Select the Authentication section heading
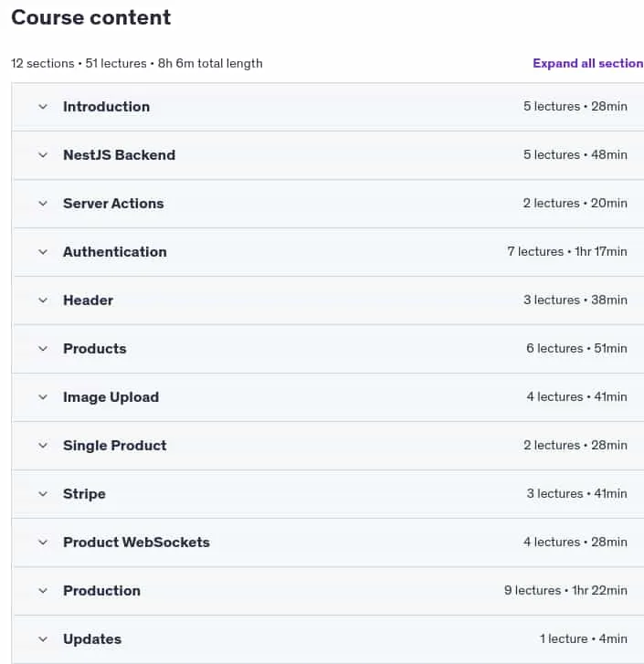This screenshot has height=664, width=644. pyautogui.click(x=115, y=252)
